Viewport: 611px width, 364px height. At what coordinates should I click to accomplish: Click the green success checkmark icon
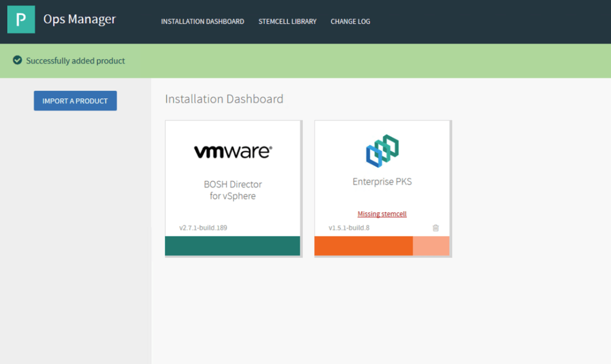click(x=17, y=60)
